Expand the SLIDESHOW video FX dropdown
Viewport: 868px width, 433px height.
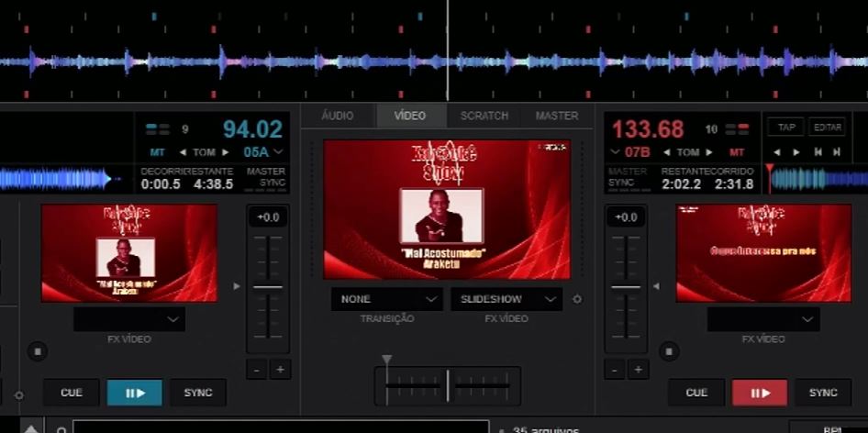[506, 299]
